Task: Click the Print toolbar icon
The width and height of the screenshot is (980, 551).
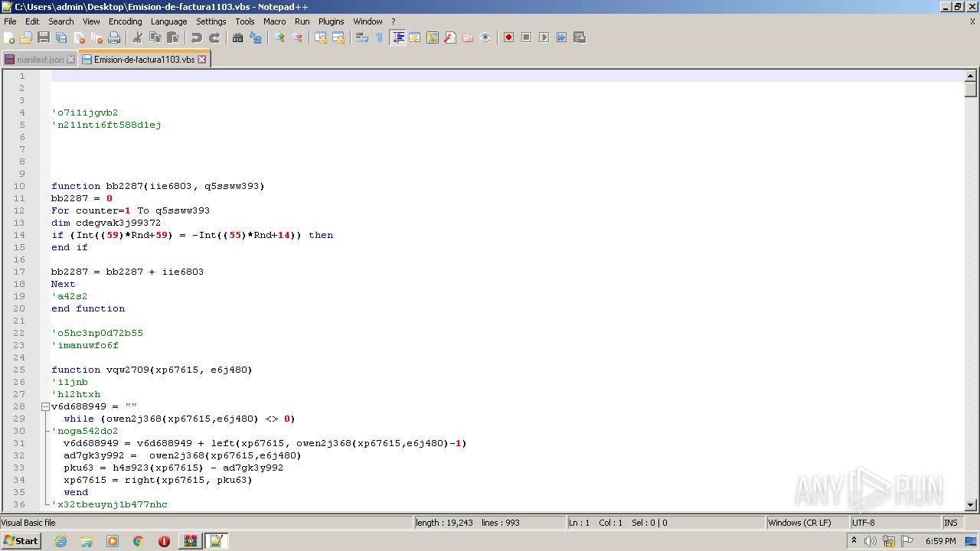Action: coord(114,37)
